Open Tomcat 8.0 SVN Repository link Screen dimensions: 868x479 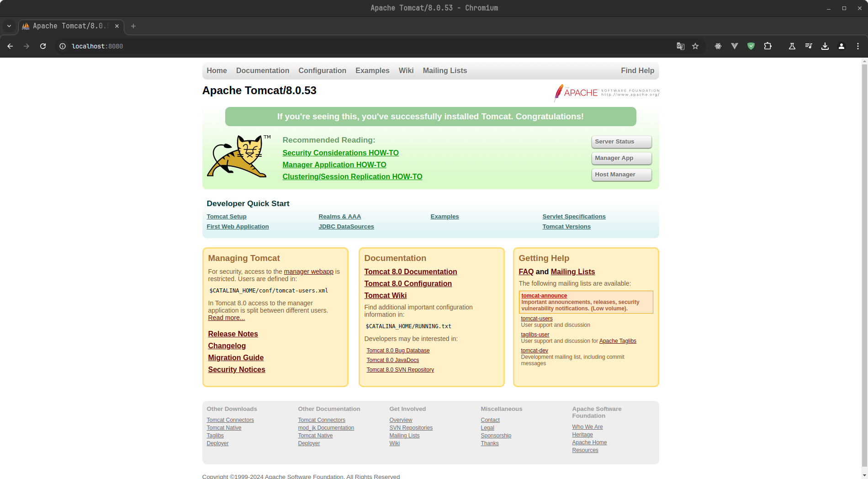(x=400, y=370)
